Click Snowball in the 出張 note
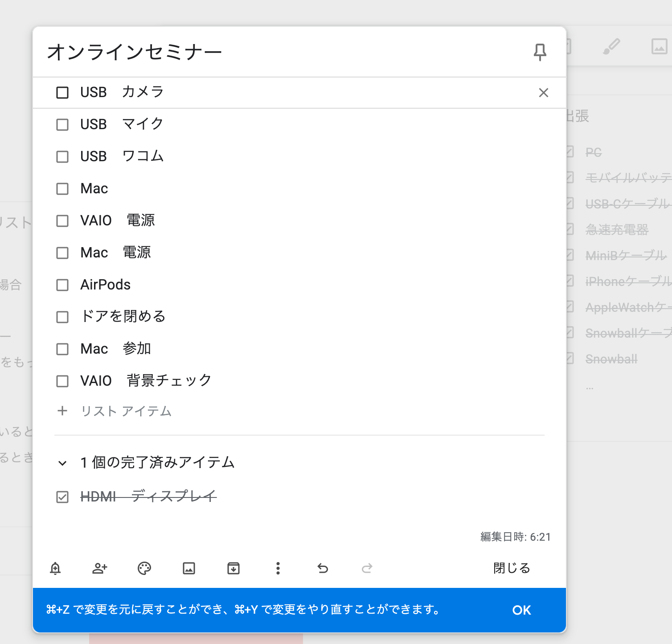The height and width of the screenshot is (644, 672). (611, 359)
